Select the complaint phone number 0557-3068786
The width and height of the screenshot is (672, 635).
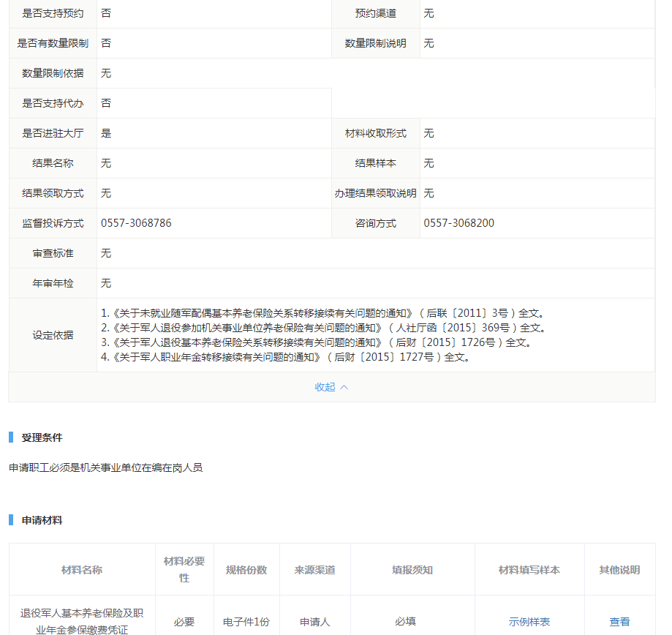136,223
